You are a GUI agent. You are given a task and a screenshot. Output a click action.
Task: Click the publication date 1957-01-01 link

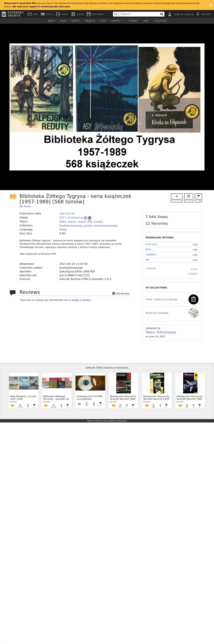(x=67, y=214)
